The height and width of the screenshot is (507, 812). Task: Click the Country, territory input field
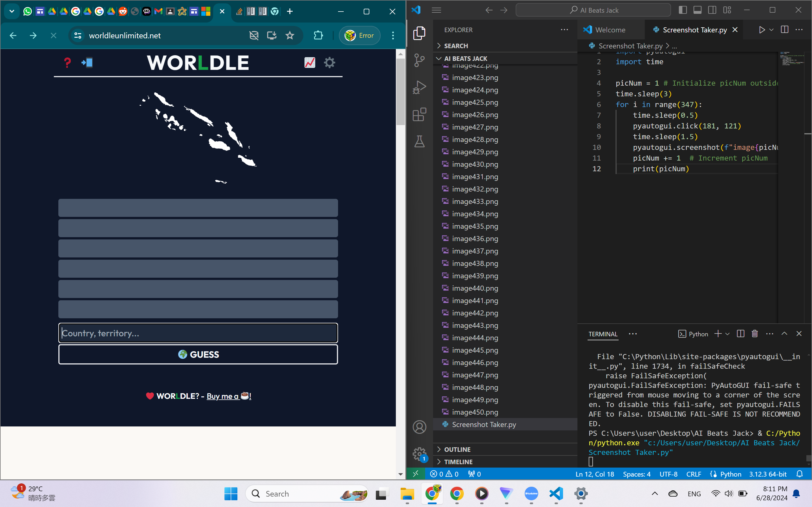pos(198,333)
